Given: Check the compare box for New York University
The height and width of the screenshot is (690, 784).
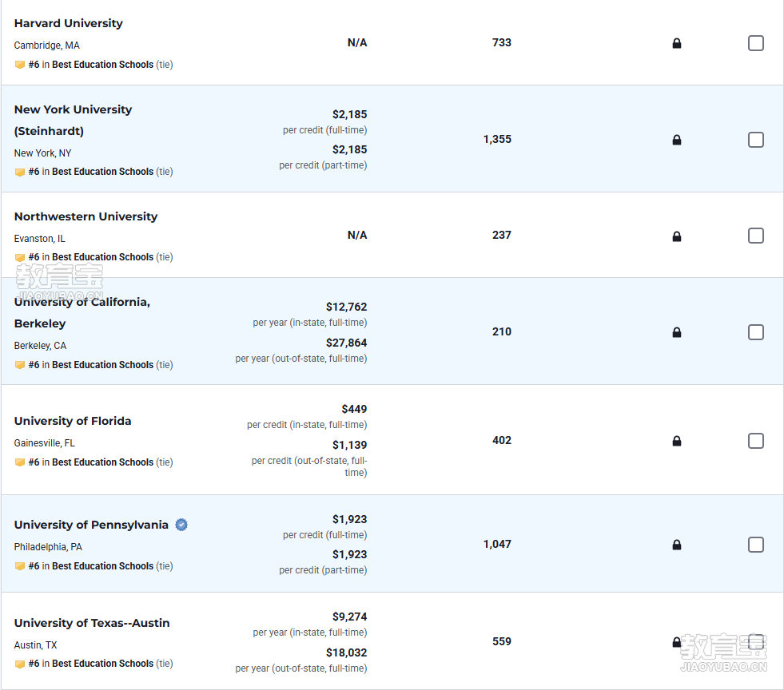Looking at the screenshot, I should pyautogui.click(x=755, y=140).
